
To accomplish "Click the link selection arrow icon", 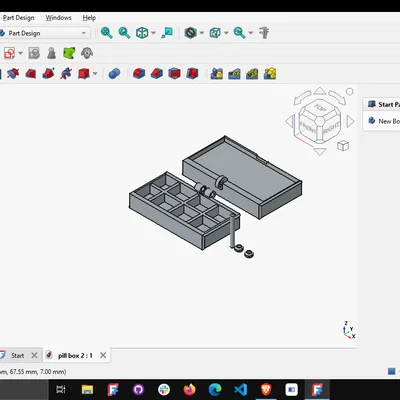I will (x=167, y=33).
